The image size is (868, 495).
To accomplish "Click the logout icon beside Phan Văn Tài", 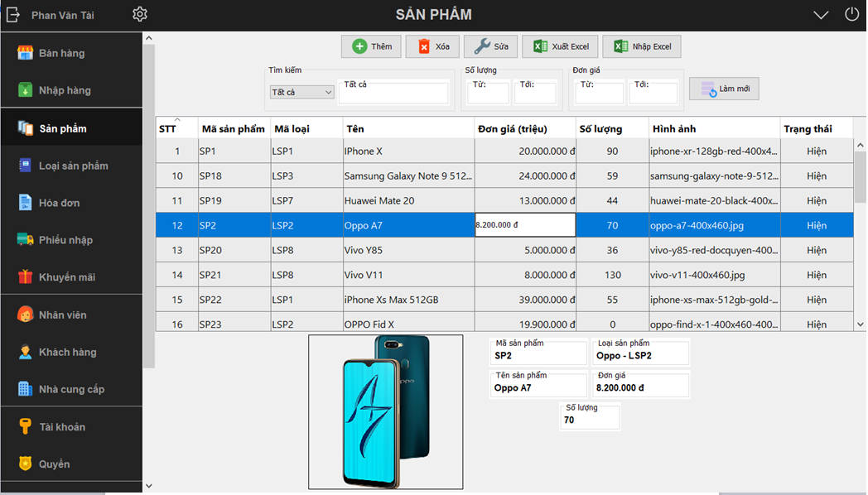I will click(x=12, y=15).
